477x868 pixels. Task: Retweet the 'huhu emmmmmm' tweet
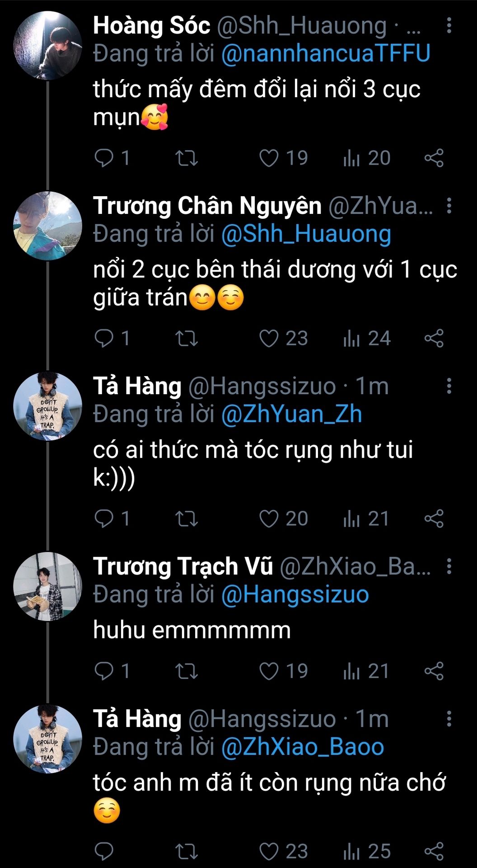tap(186, 671)
